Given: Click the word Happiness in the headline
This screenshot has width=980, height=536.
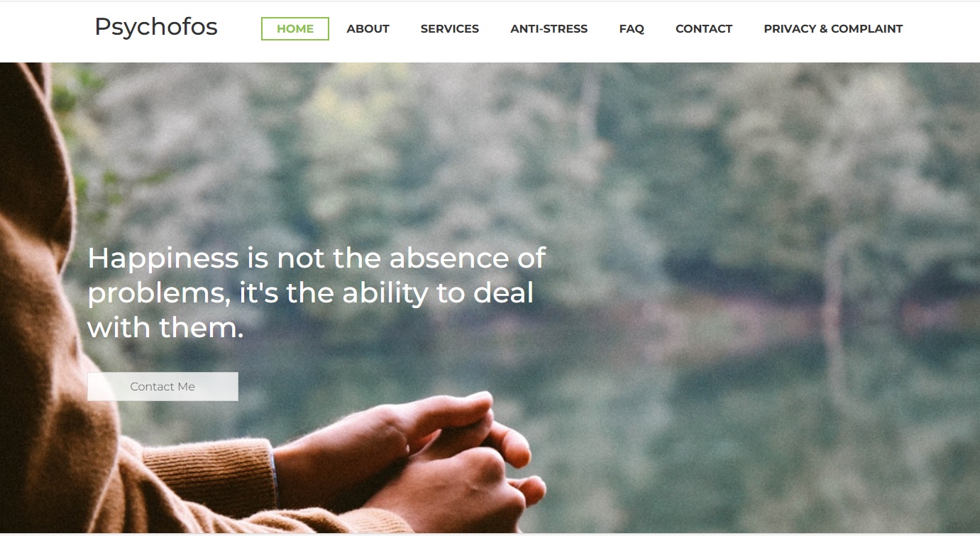Looking at the screenshot, I should (x=163, y=258).
